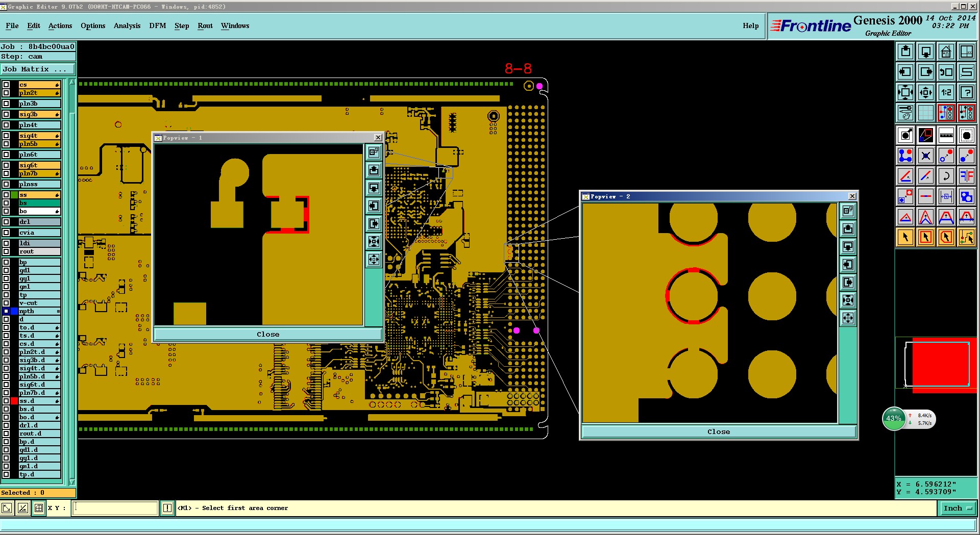This screenshot has height=535, width=980.
Task: Click the snap grid icon beside X Y
Action: point(39,508)
